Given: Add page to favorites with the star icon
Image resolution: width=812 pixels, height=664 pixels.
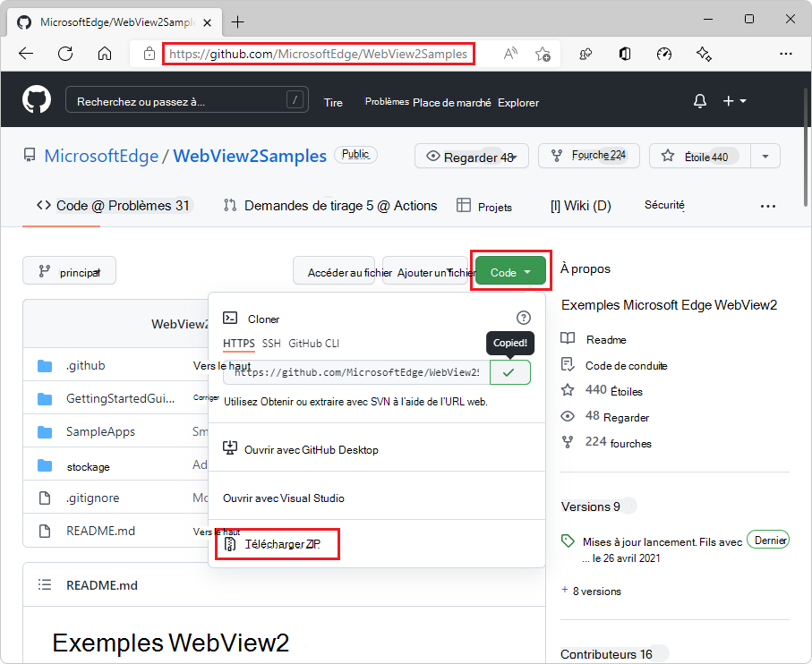Looking at the screenshot, I should tap(543, 54).
